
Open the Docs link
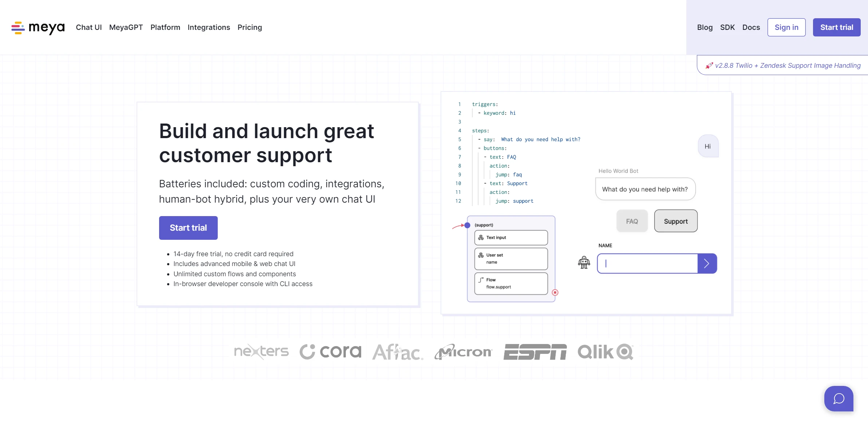click(x=751, y=27)
